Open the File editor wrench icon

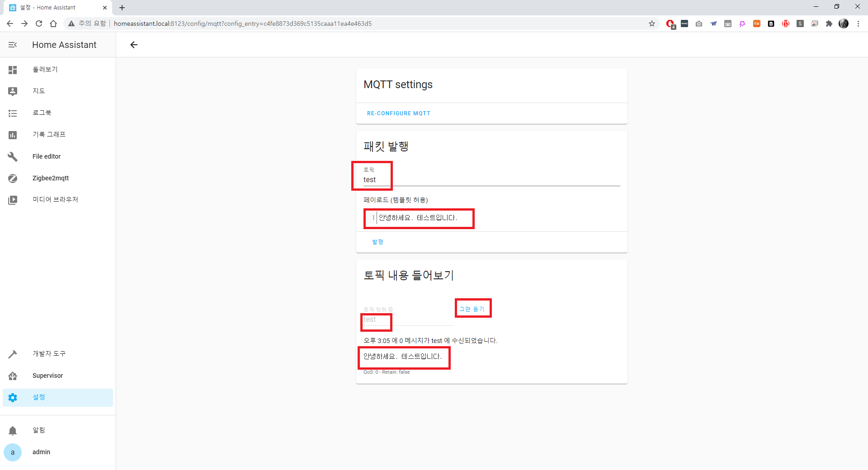coord(13,156)
